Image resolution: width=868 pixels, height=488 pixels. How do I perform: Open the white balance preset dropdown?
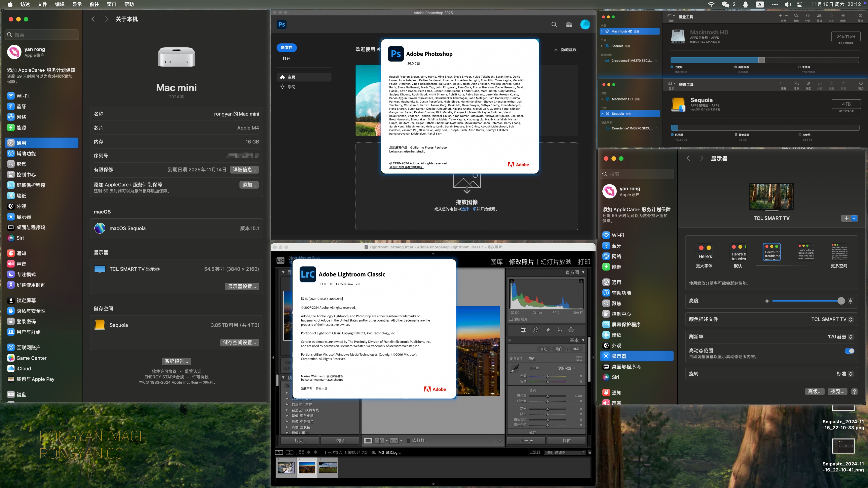click(x=566, y=368)
